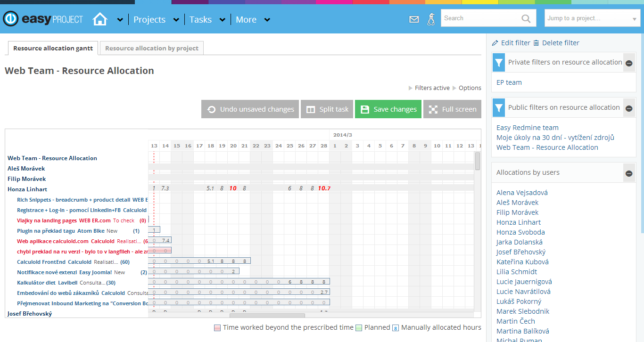Click the gantt horizontal scrollbar thumb
Image resolution: width=644 pixels, height=342 pixels.
(267, 315)
